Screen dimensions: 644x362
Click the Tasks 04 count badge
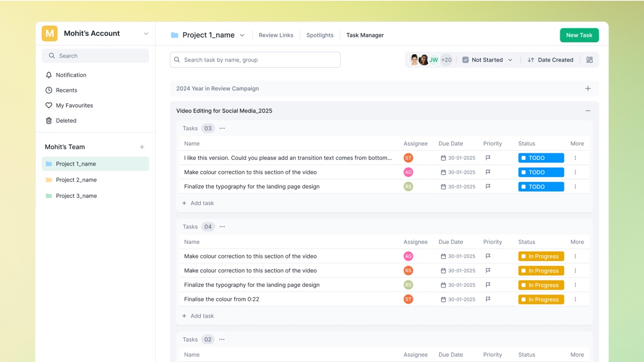(x=208, y=227)
